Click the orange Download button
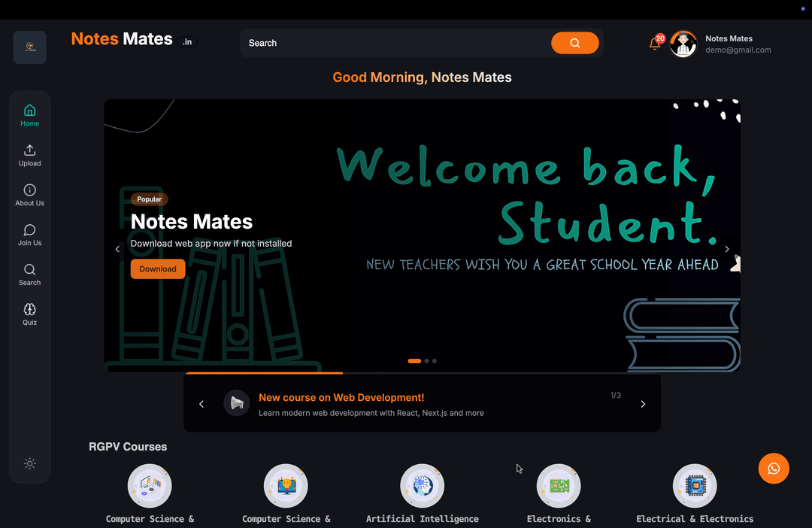 point(158,269)
